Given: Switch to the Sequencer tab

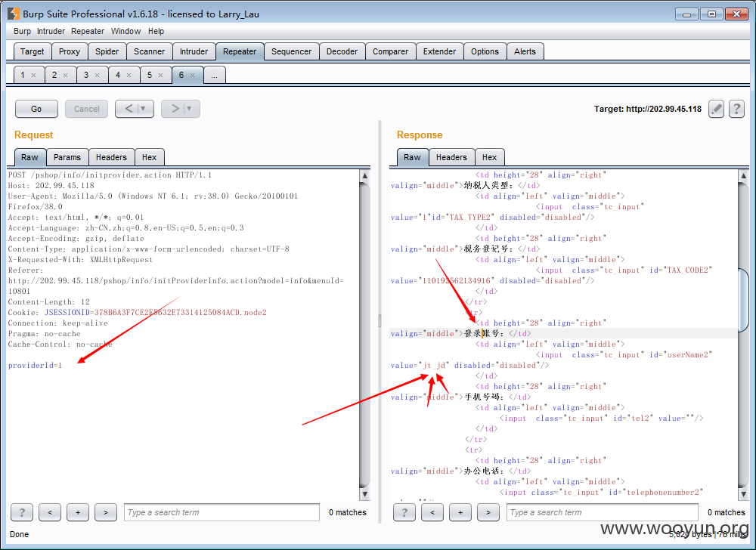Looking at the screenshot, I should point(292,51).
